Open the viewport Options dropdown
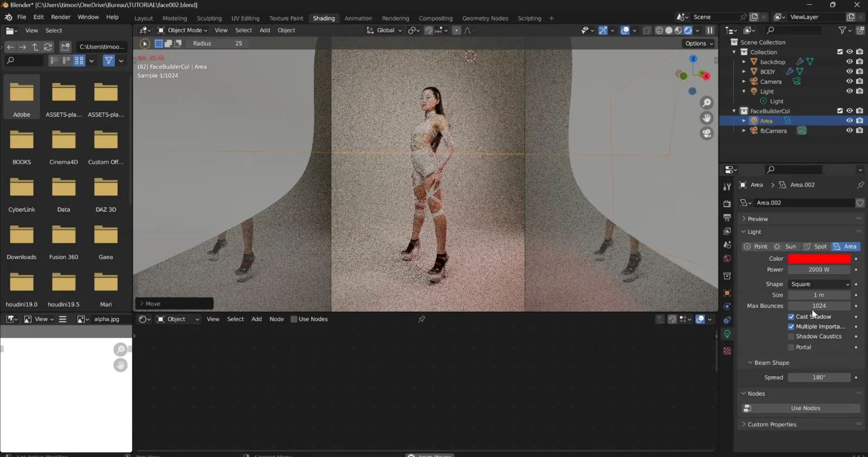Viewport: 868px width, 457px height. pyautogui.click(x=699, y=43)
